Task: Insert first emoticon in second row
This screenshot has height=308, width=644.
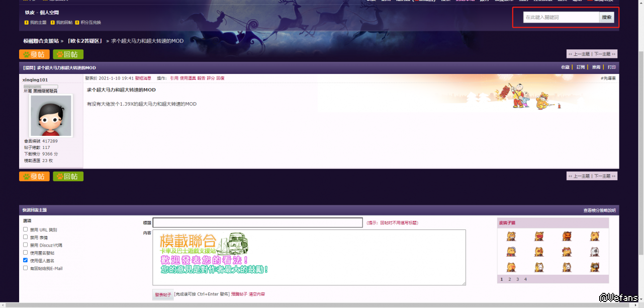Action: pos(511,252)
